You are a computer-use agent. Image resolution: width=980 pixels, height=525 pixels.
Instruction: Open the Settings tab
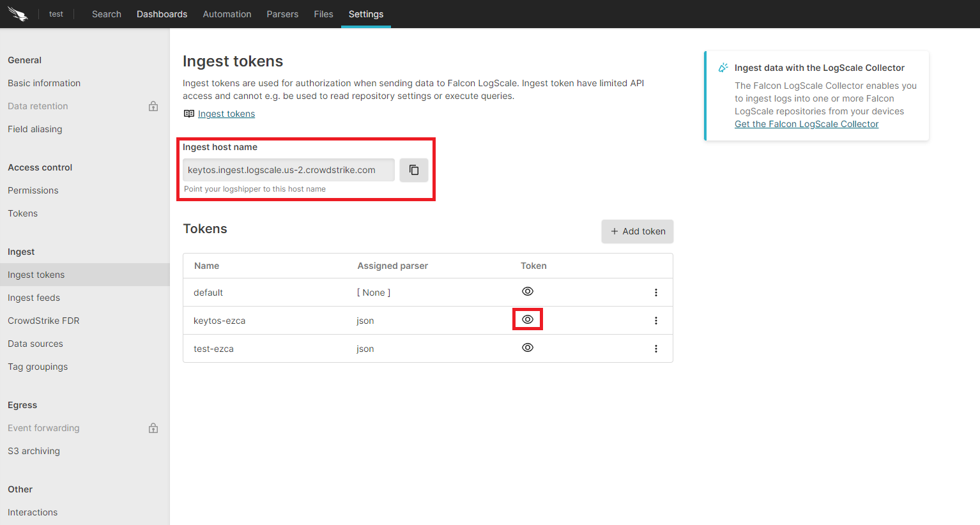366,14
